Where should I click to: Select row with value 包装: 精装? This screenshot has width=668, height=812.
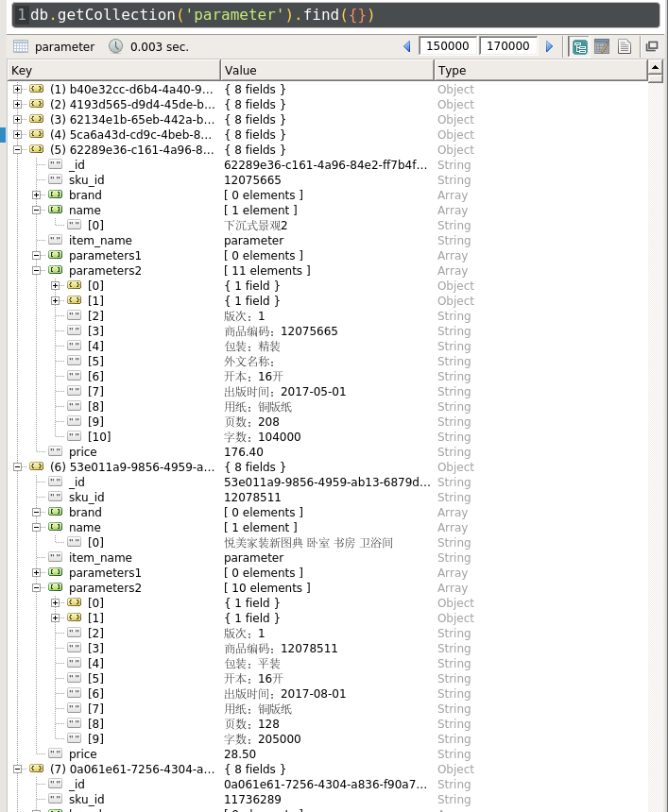328,346
